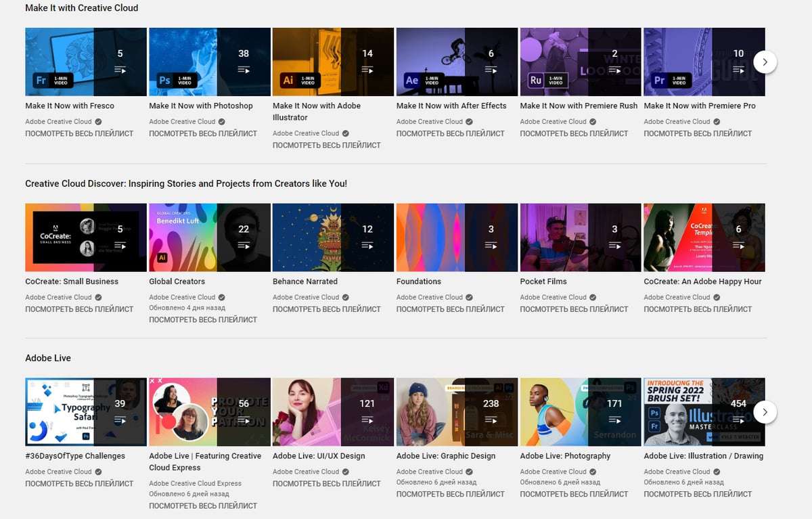Viewport: 812px width, 519px height.
Task: Open Adobe Live: UI/UX Design title
Action: [319, 456]
